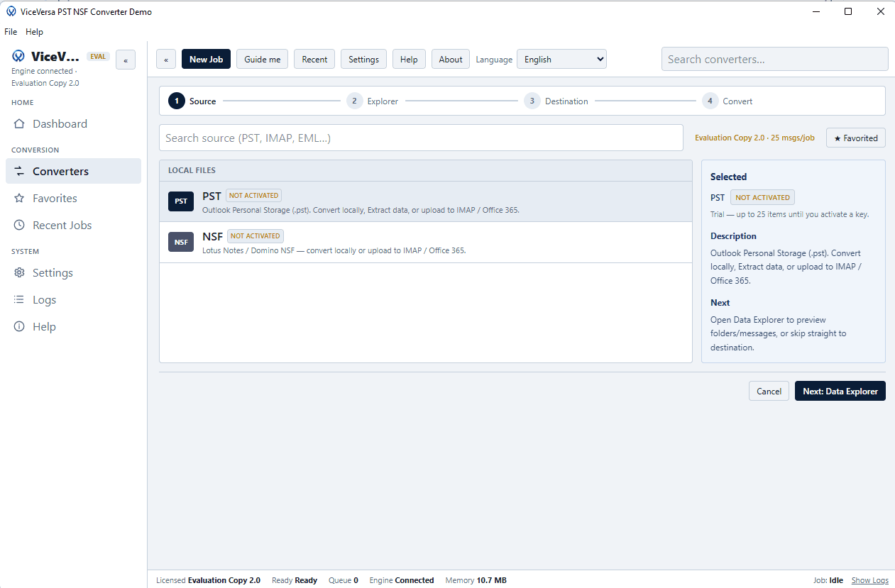Viewport: 895px width, 588px height.
Task: Click the EVAL badge in sidebar
Action: 98,57
